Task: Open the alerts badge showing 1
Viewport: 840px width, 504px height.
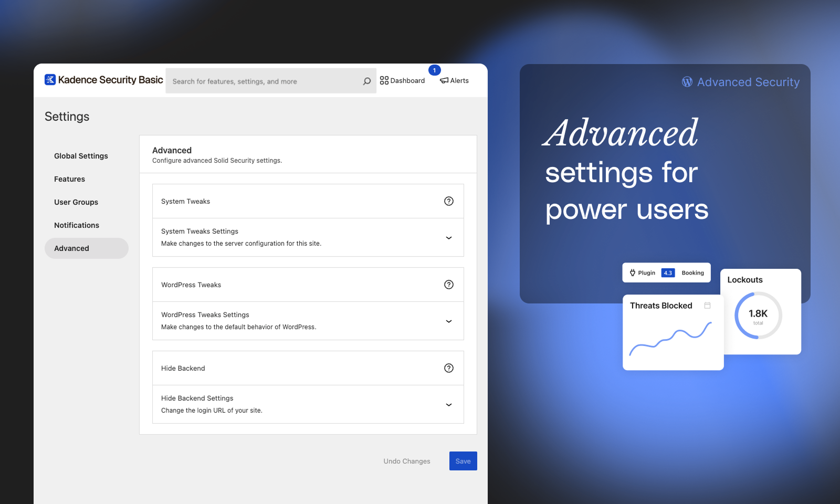Action: tap(434, 70)
